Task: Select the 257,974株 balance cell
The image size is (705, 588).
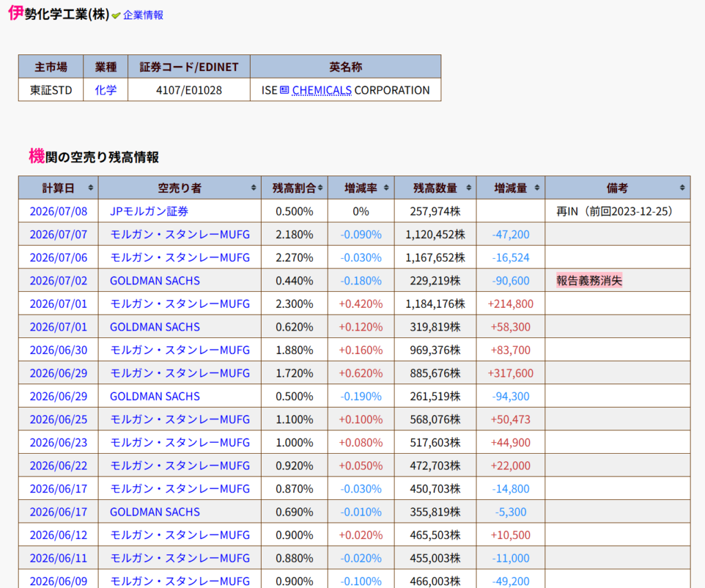Action: click(x=435, y=211)
